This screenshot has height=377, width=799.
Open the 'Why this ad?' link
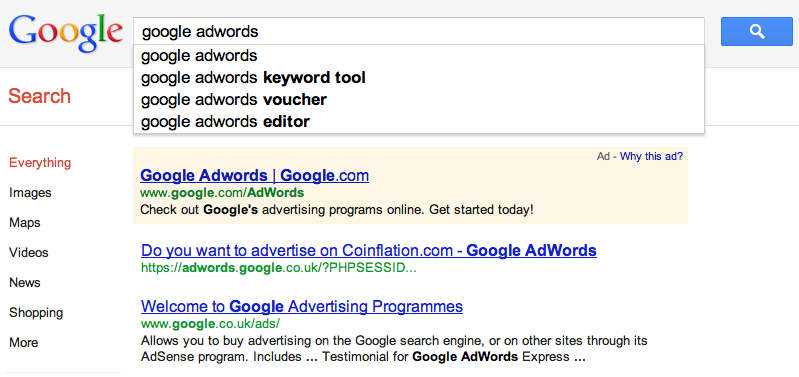(x=651, y=156)
